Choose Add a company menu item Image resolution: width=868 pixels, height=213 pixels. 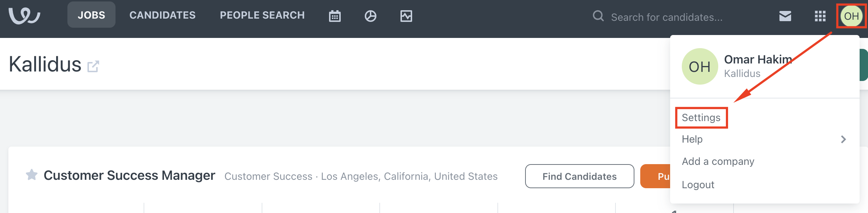(718, 162)
